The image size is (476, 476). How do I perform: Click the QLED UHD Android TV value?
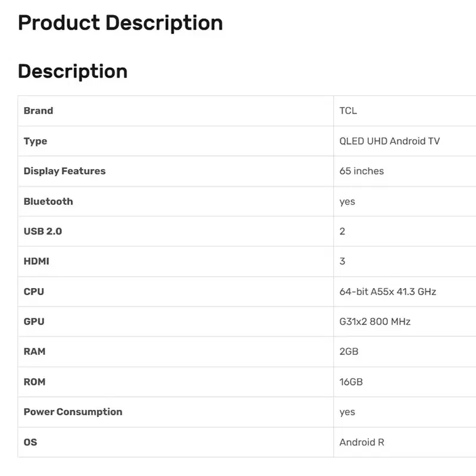coord(390,141)
